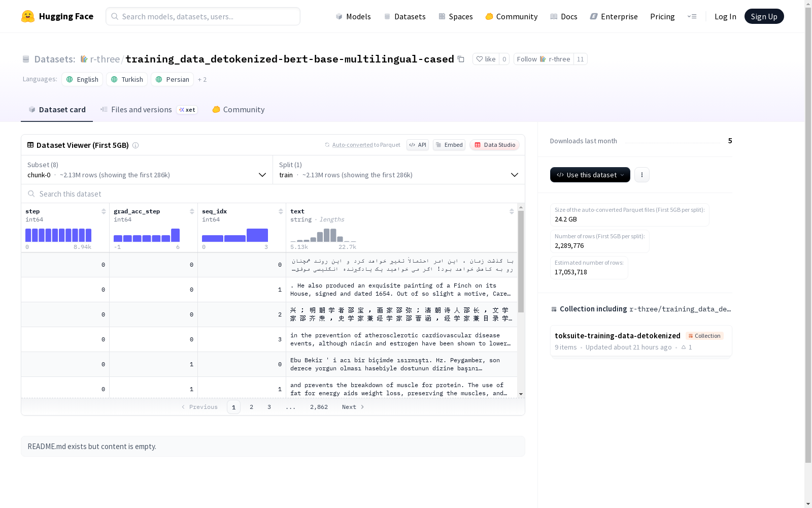Click the seq_idx histogram bars
Screen dimensions: 812x508
coord(235,235)
